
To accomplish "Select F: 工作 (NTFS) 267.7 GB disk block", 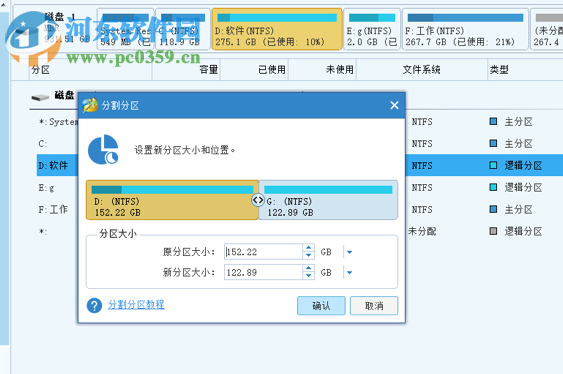I will [465, 29].
